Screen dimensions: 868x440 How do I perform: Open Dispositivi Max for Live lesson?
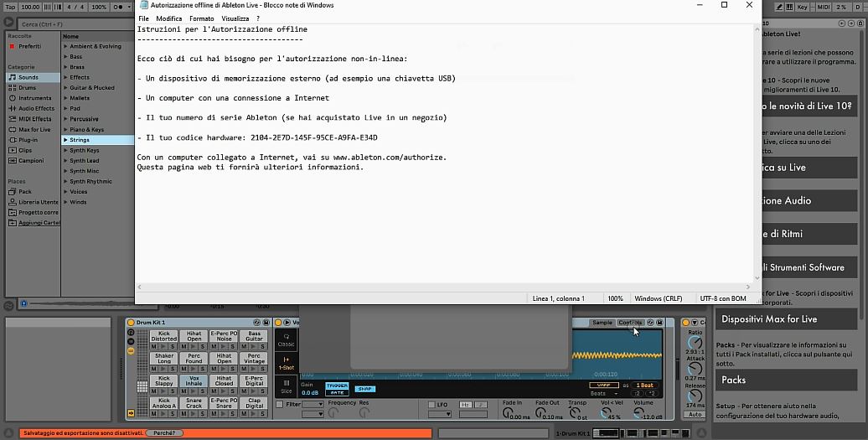coord(786,318)
